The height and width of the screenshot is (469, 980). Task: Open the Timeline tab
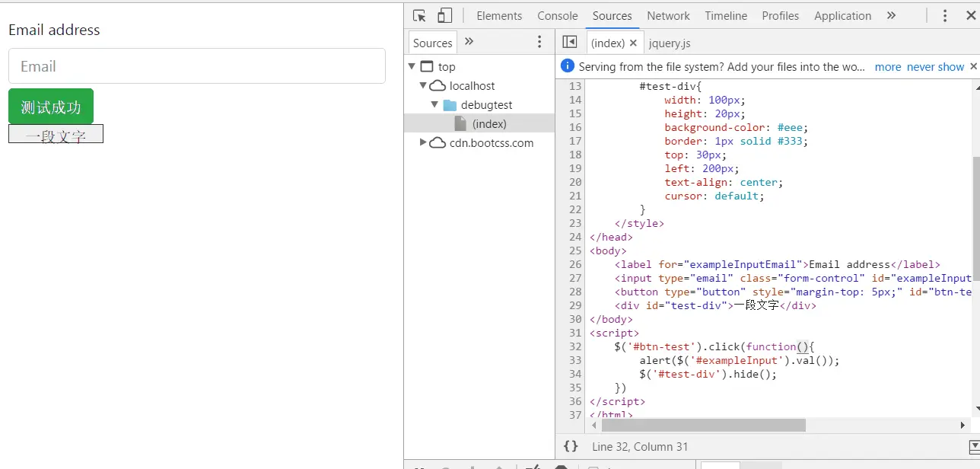[x=726, y=15]
